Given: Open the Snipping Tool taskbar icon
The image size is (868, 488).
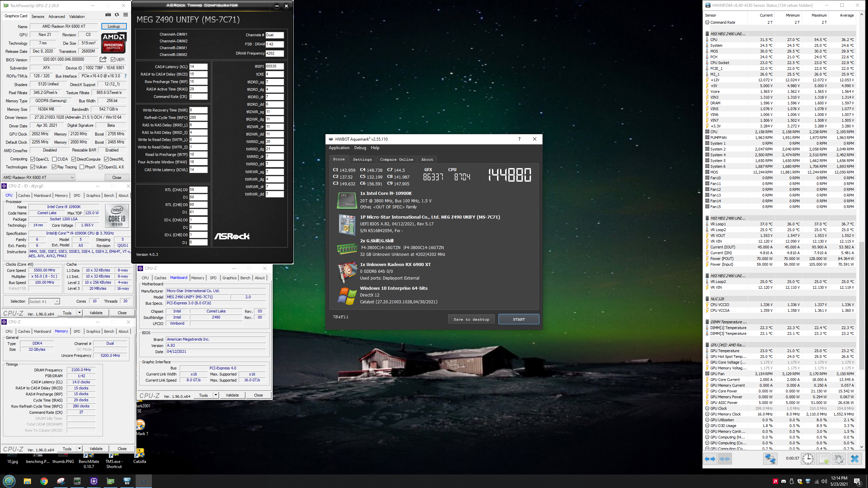Looking at the screenshot, I should coord(61,481).
